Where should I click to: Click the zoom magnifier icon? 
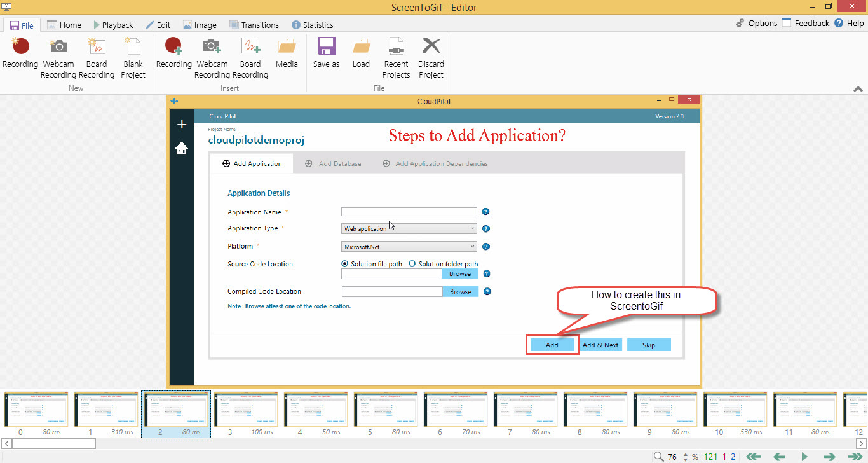659,457
